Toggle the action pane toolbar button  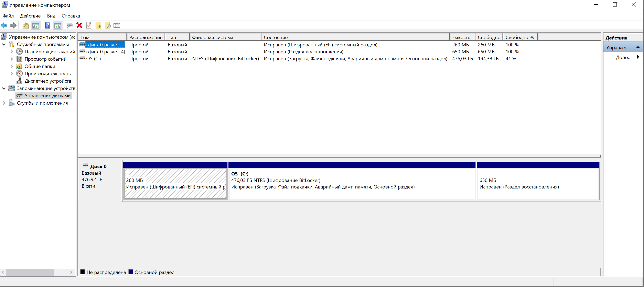(58, 25)
